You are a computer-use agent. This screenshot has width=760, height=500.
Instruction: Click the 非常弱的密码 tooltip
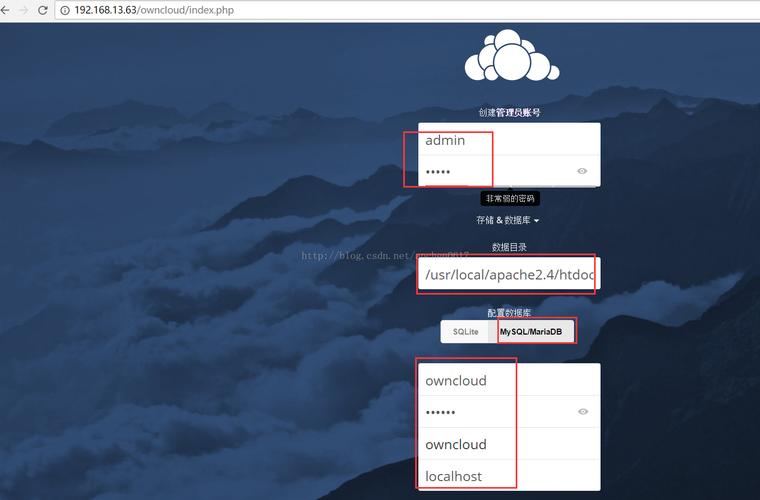click(x=510, y=198)
